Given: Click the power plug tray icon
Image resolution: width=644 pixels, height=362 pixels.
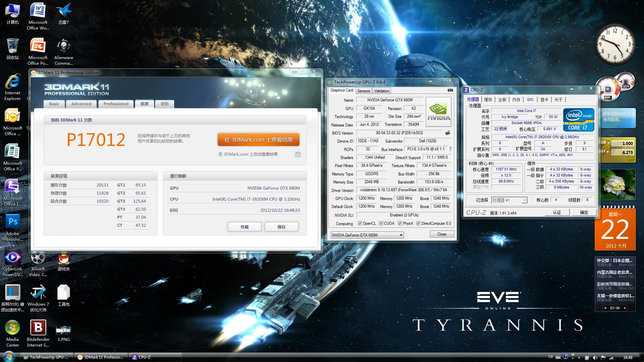Looking at the screenshot, I should (587, 357).
